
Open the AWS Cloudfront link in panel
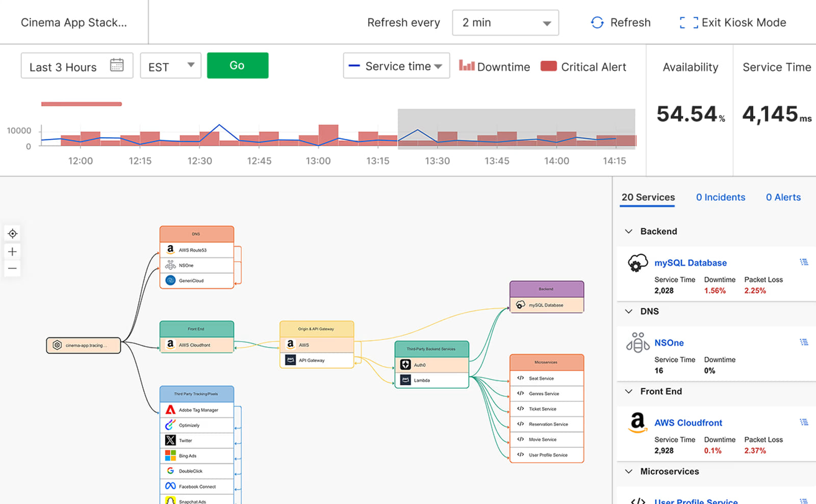pos(688,423)
